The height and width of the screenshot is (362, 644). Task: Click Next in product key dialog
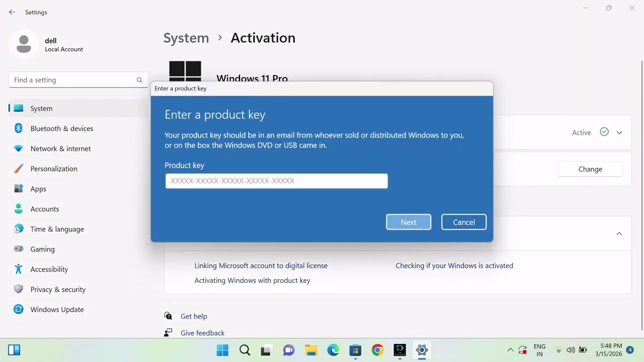[x=409, y=222]
